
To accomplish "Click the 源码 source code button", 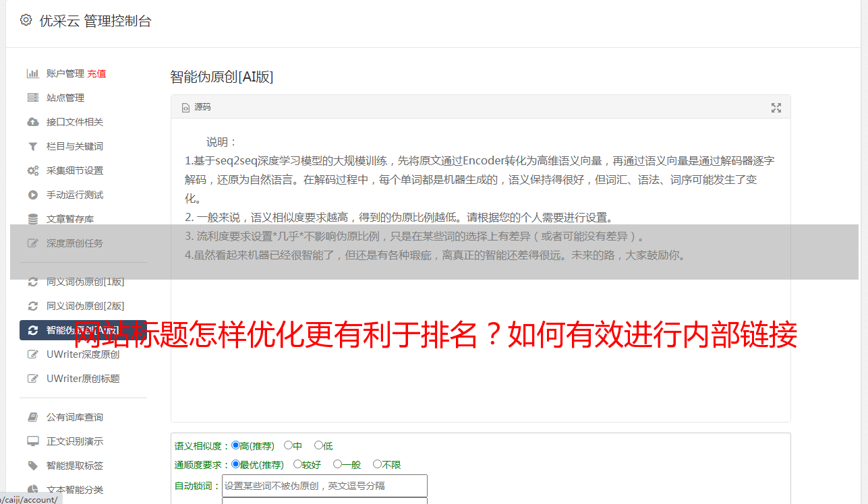I will 196,107.
